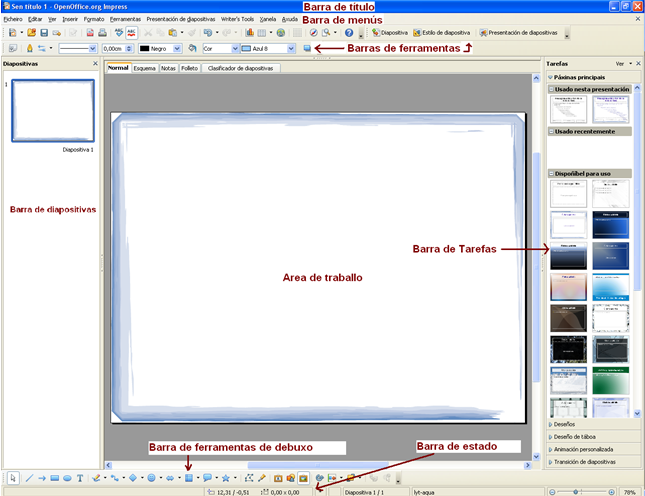
Task: Select the Diapositiva 1 thumbnail
Action: (53, 110)
